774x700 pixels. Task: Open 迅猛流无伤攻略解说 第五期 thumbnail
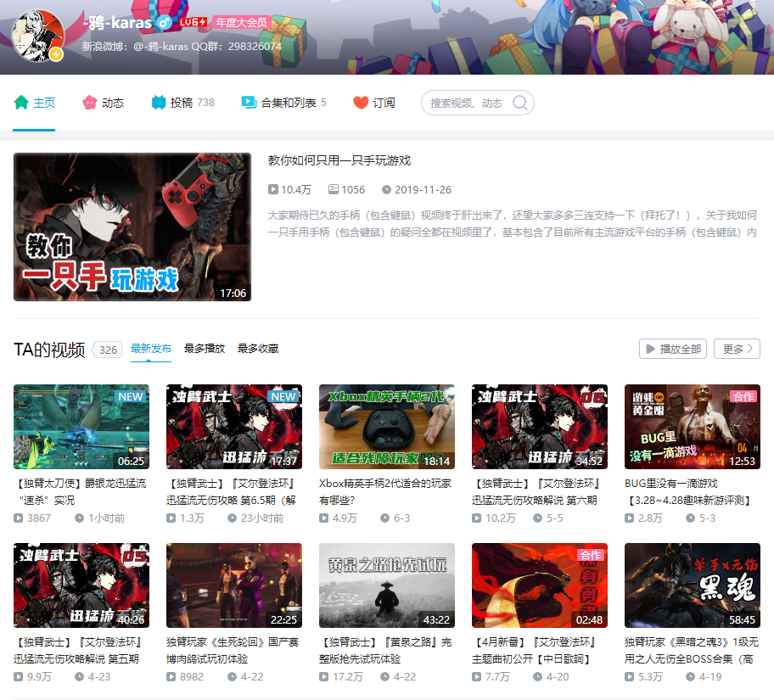point(81,585)
